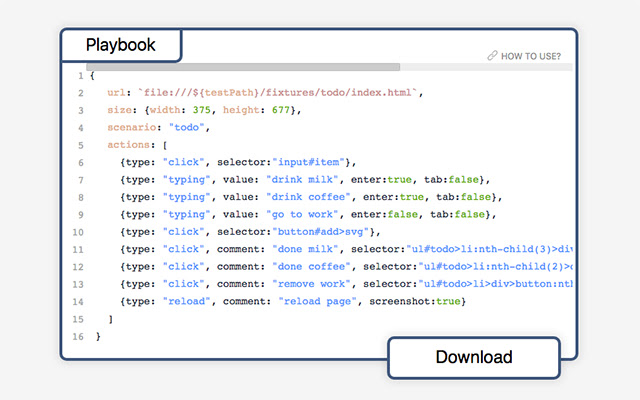This screenshot has width=640, height=400.
Task: Open the Playbook tab
Action: (121, 45)
